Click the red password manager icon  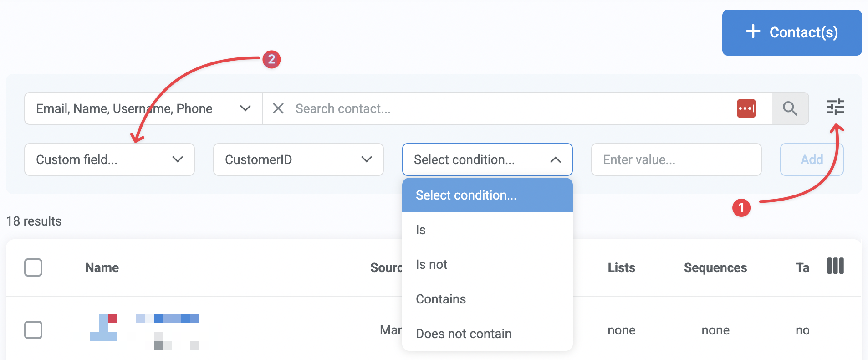746,108
